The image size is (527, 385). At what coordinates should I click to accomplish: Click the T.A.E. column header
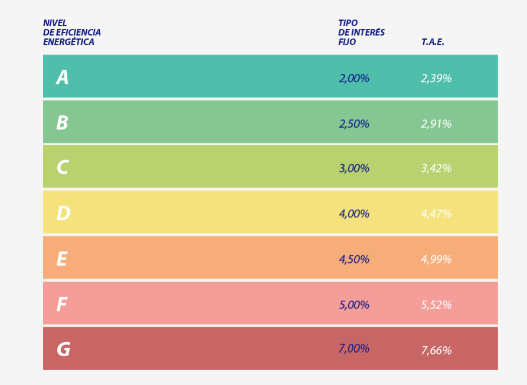coord(433,42)
